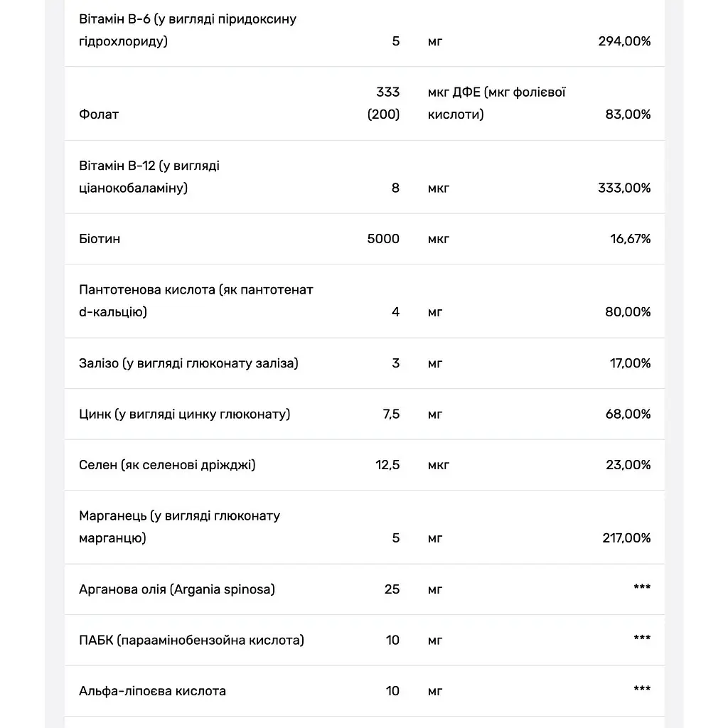
Task: Click the 68,00% value for Цинк
Action: [x=628, y=414]
